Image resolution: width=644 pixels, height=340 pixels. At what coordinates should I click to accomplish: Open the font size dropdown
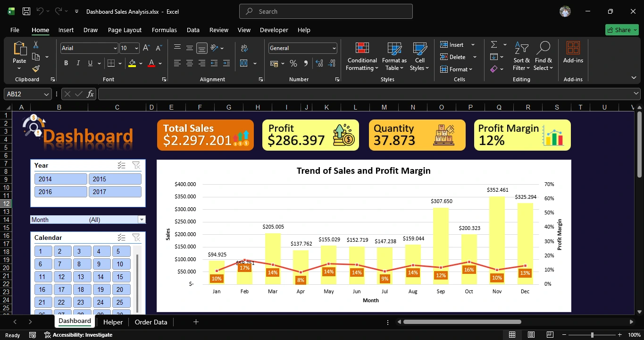137,48
